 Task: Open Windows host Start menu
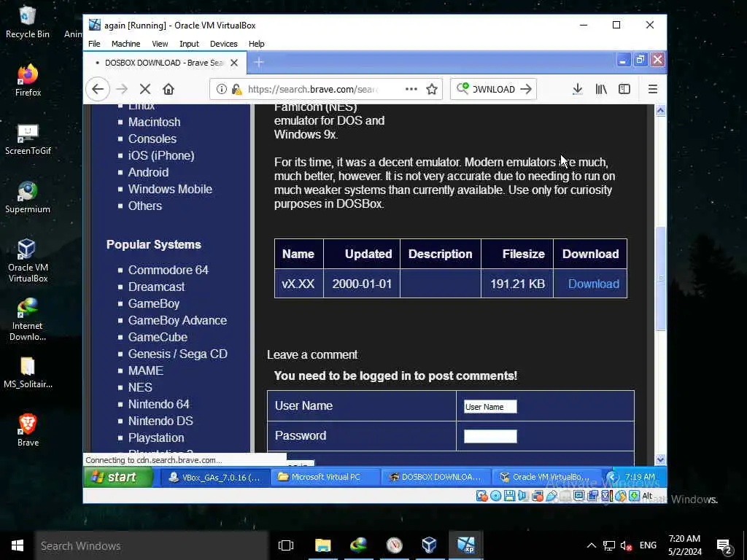pyautogui.click(x=18, y=545)
